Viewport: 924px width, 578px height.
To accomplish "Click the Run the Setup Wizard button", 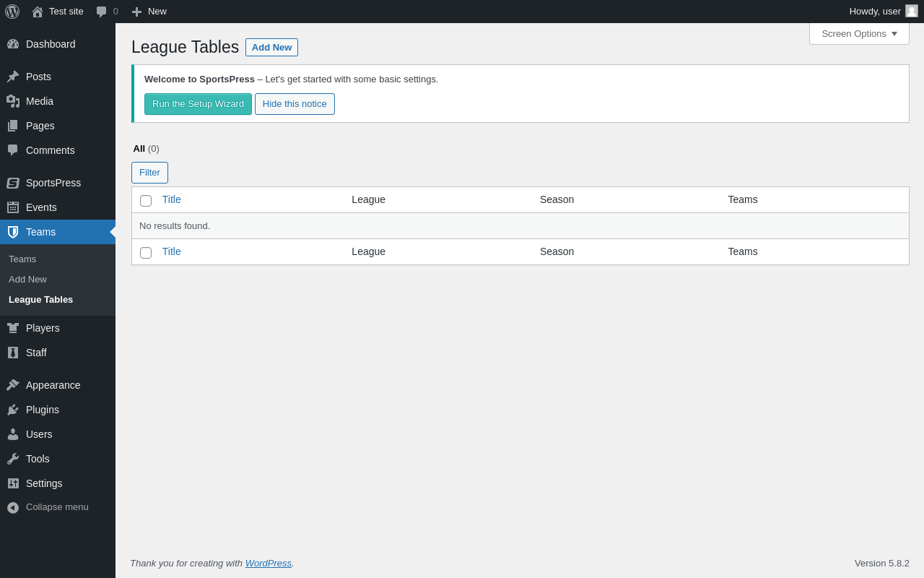I will pos(198,104).
